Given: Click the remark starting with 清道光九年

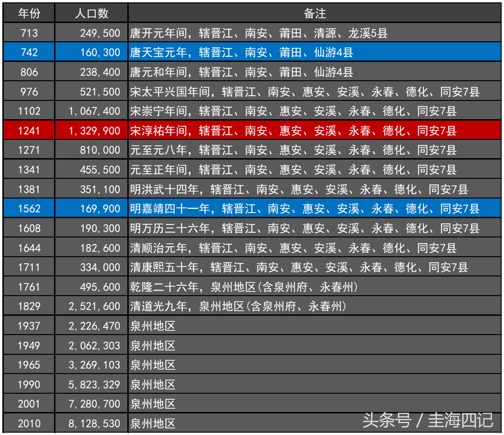Looking at the screenshot, I should coord(238,306).
